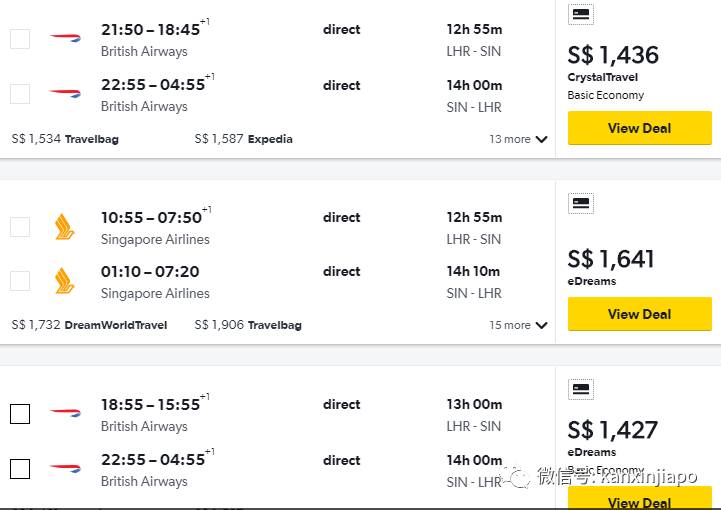Open the S$ 1,732 DreamWorldTravel offer
The image size is (721, 510).
(89, 325)
